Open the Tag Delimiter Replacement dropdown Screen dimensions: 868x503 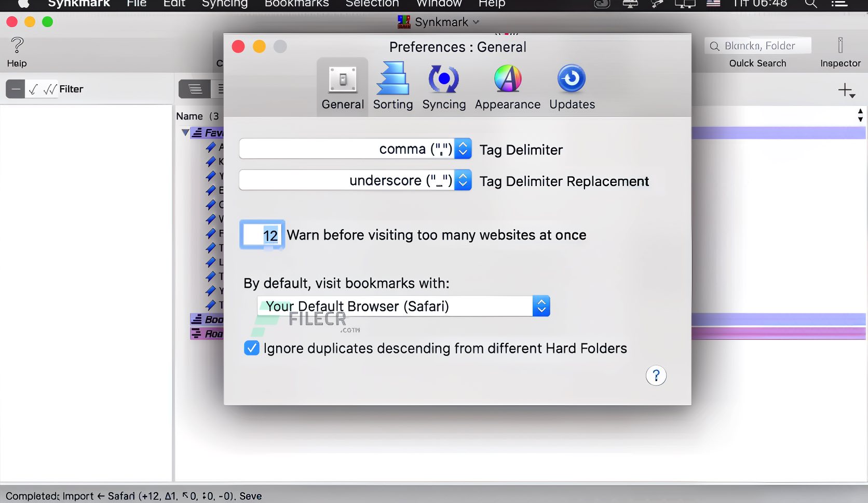462,180
